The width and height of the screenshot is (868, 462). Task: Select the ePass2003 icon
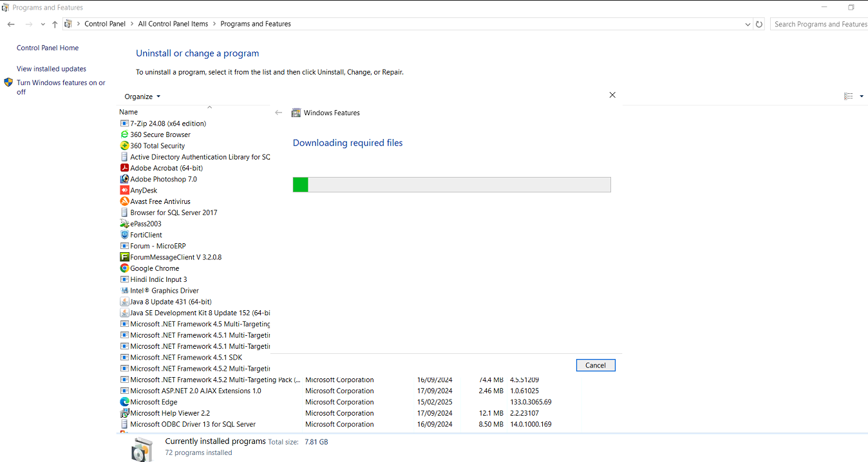(x=124, y=224)
